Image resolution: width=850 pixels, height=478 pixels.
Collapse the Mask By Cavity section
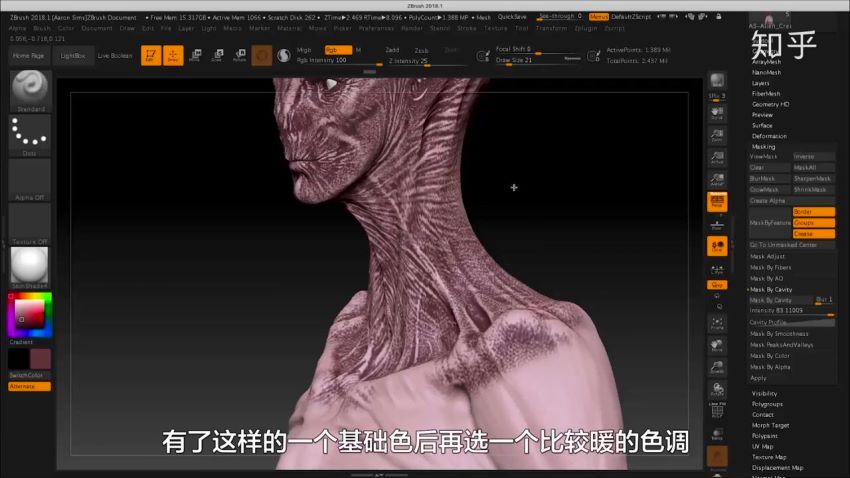click(771, 289)
